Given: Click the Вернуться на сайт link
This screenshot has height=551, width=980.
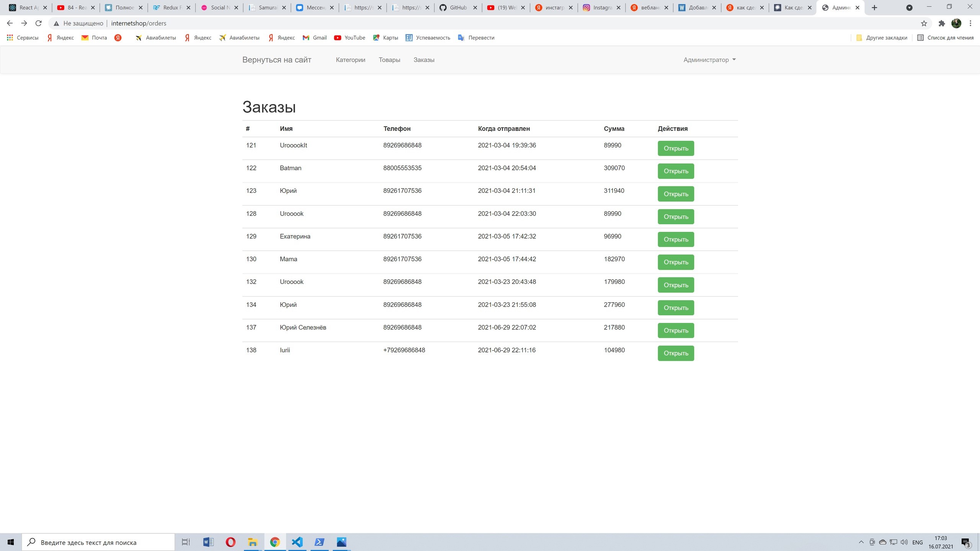Looking at the screenshot, I should pos(276,60).
